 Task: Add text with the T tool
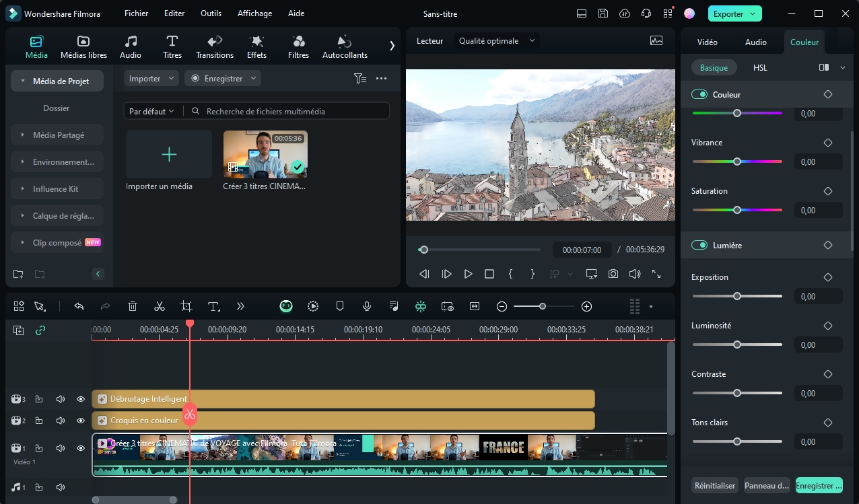tap(214, 306)
